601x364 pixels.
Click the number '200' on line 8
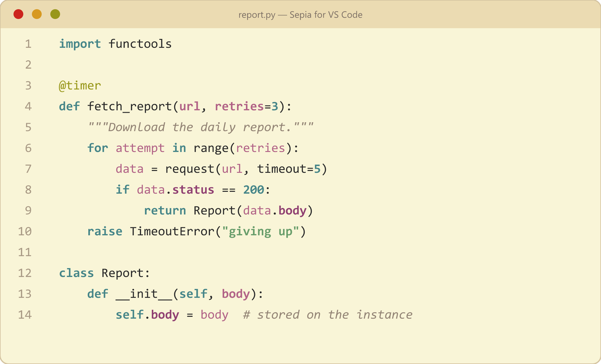pos(254,190)
